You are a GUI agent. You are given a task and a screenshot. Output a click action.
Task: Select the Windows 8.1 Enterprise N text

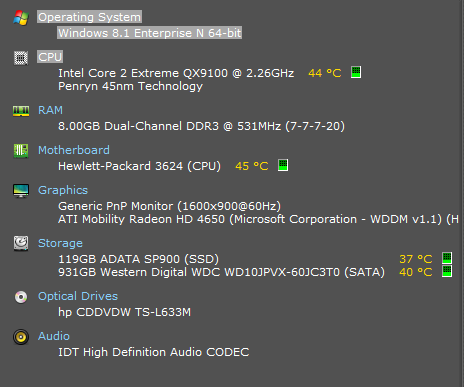pos(131,33)
